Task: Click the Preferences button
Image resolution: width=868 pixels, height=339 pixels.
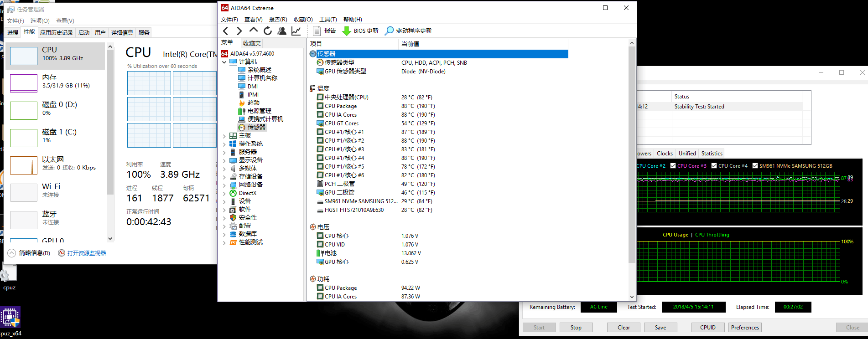Action: [745, 327]
